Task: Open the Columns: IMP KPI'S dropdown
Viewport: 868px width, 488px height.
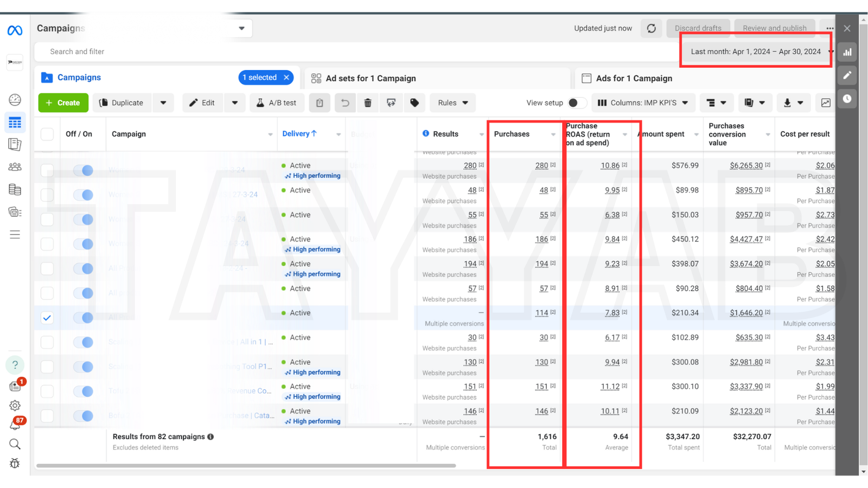Action: click(x=643, y=102)
